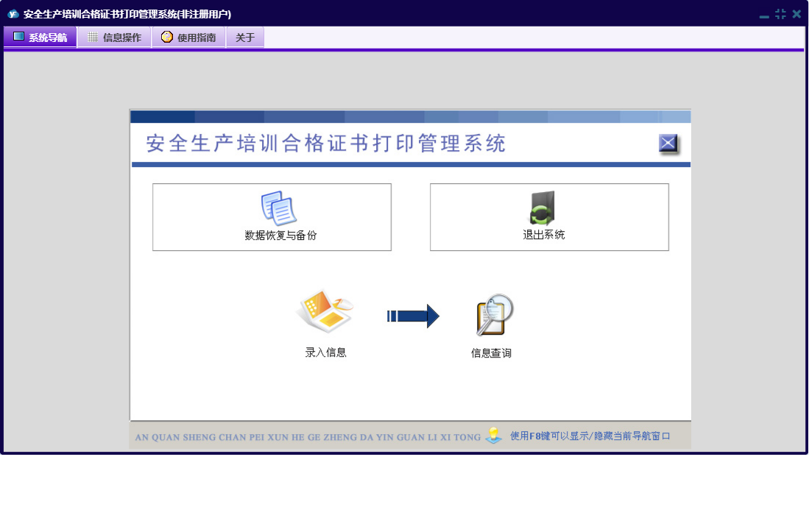Click the documents icon for data backup
The image size is (809, 532).
(278, 208)
